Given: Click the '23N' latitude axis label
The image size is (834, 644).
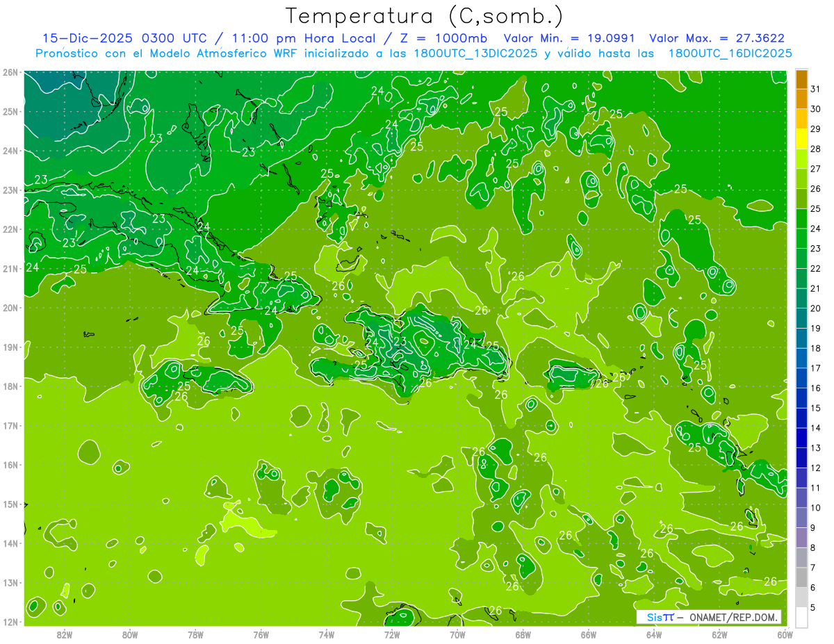Looking at the screenshot, I should (x=9, y=190).
